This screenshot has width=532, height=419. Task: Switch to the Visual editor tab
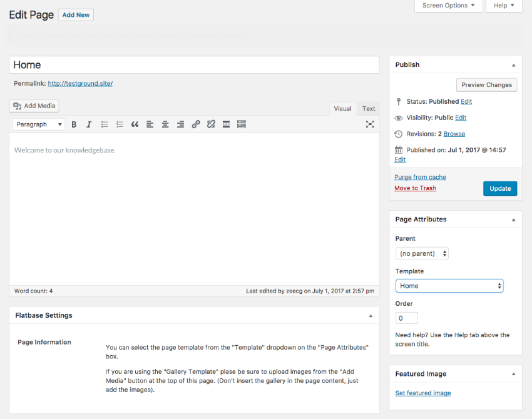[x=342, y=109]
